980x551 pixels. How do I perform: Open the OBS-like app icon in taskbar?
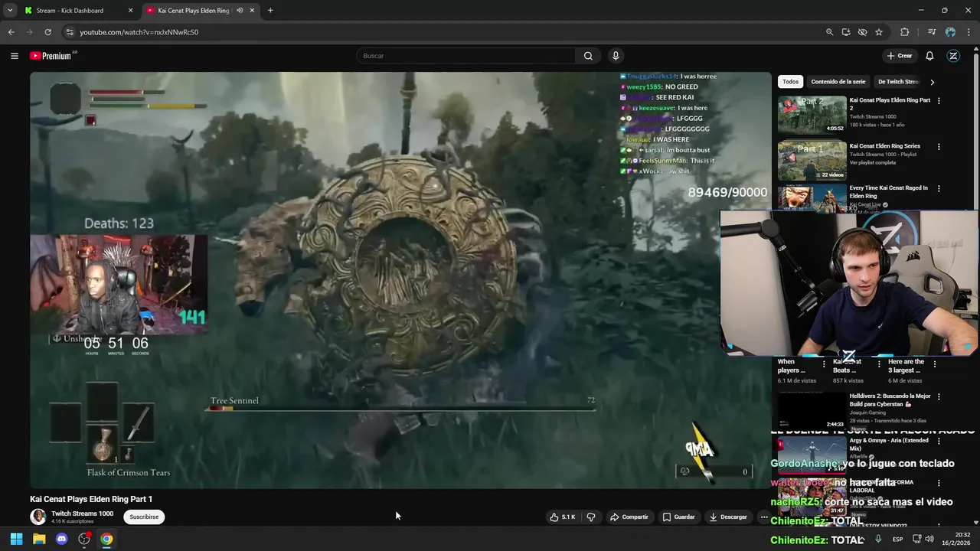coord(84,539)
